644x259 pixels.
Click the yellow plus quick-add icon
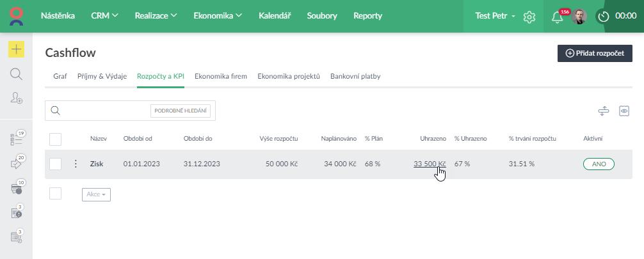17,50
